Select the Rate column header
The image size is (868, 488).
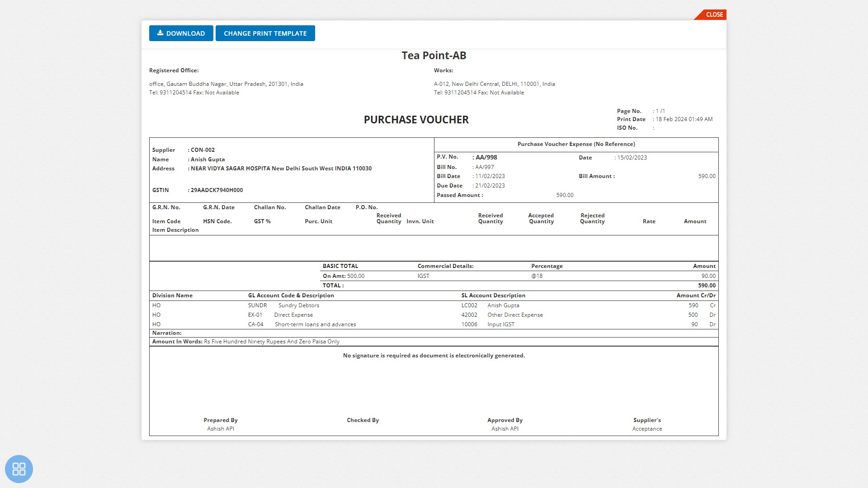click(649, 221)
